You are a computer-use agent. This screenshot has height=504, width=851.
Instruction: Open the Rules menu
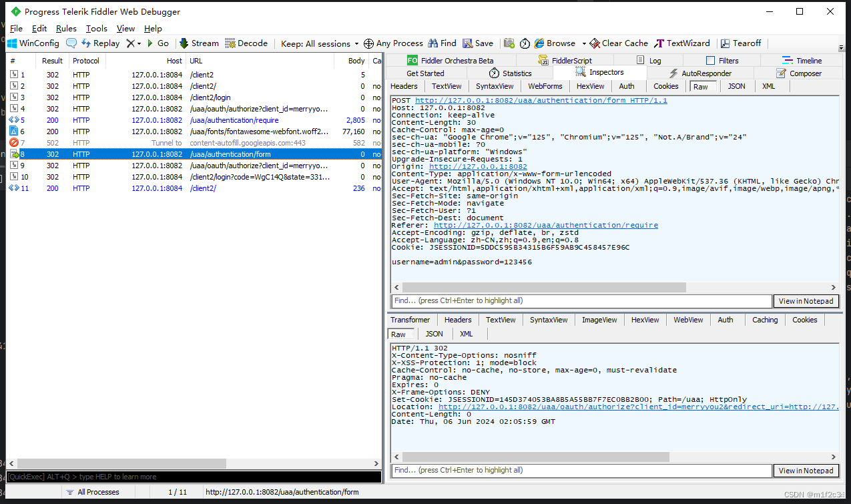(x=66, y=29)
